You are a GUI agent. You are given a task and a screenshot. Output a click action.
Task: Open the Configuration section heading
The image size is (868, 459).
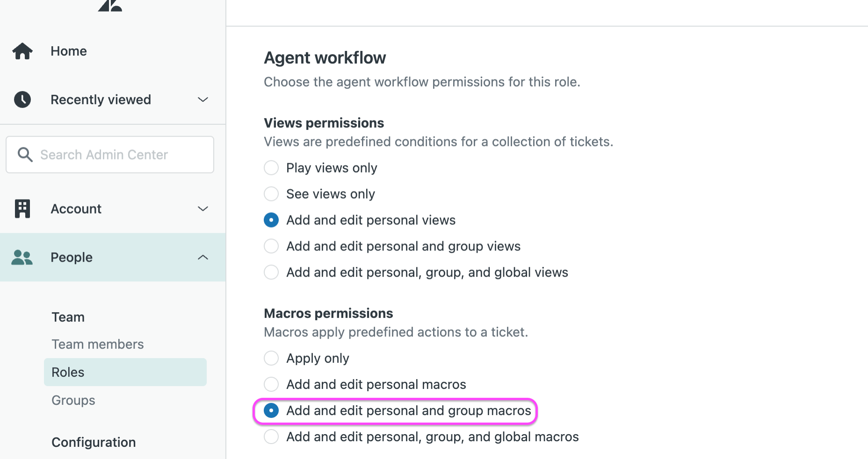(x=93, y=442)
